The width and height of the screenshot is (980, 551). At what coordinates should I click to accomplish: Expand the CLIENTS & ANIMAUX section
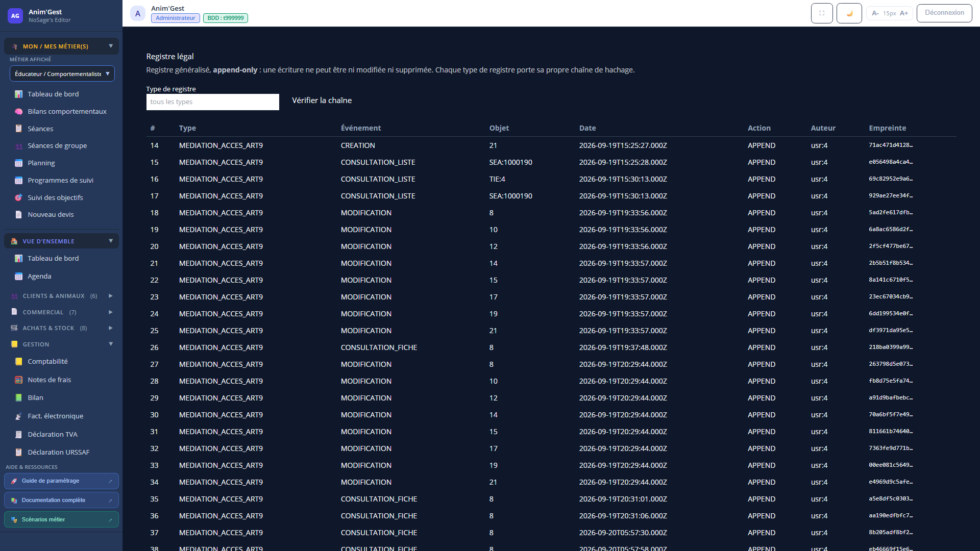click(x=61, y=296)
